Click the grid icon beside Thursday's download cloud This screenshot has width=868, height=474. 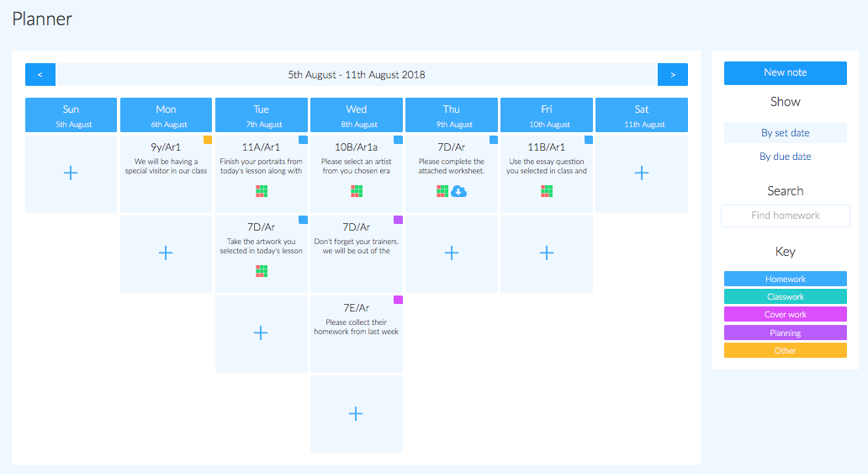442,191
